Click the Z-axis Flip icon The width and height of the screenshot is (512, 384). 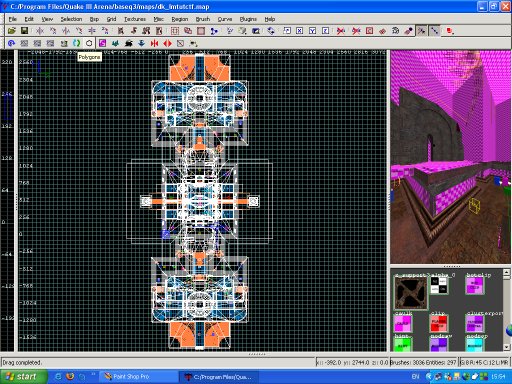tap(92, 31)
